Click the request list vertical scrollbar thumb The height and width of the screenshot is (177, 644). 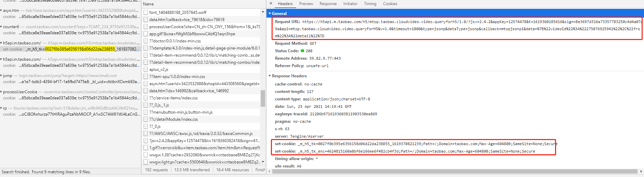[263, 98]
